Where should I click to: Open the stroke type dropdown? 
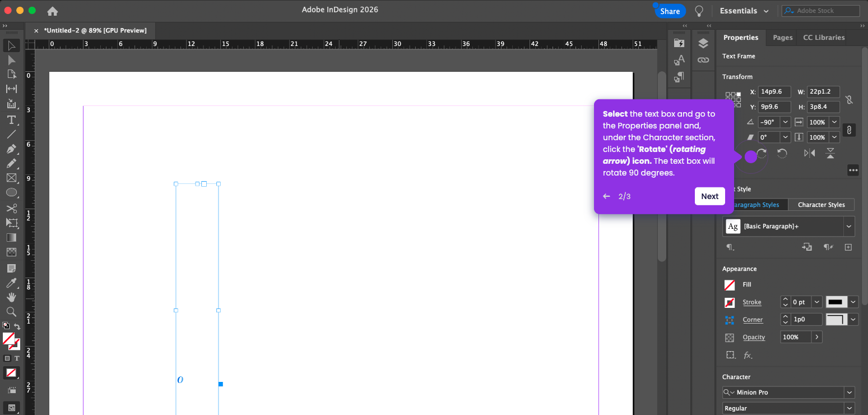pyautogui.click(x=853, y=302)
